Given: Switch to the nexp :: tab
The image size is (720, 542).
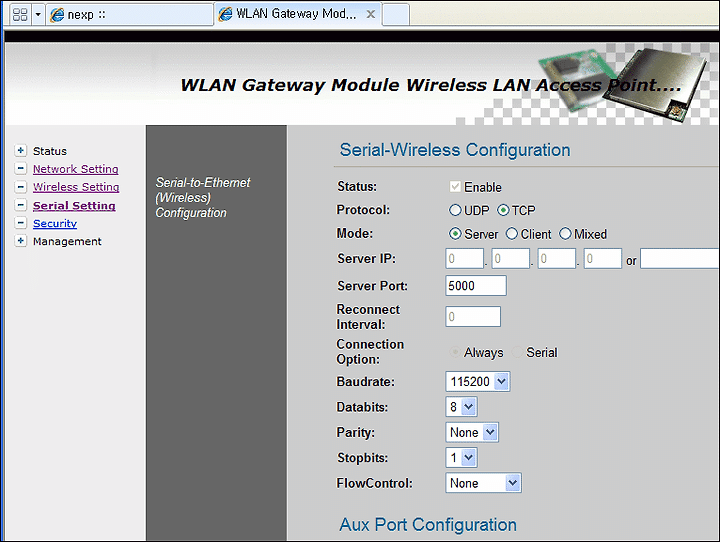Looking at the screenshot, I should point(129,15).
